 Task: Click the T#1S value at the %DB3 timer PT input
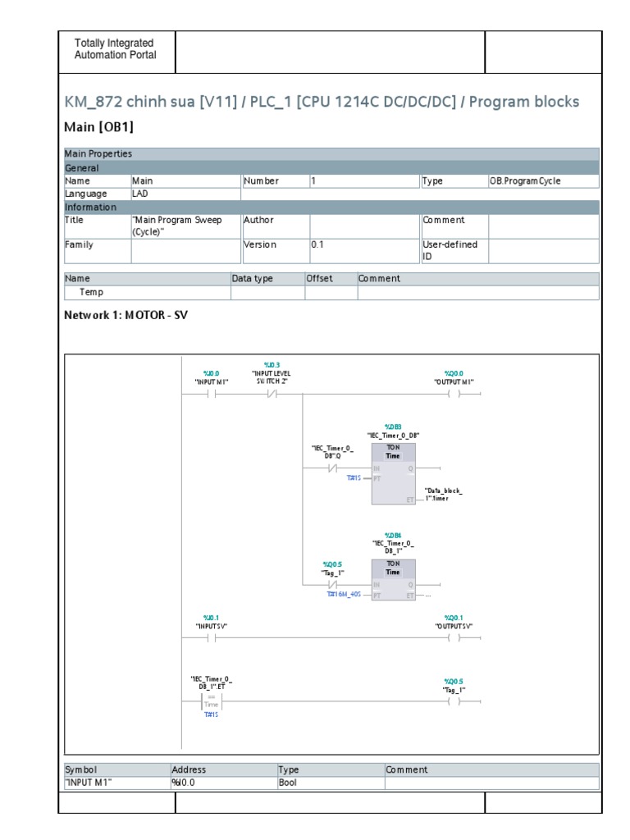pos(354,478)
